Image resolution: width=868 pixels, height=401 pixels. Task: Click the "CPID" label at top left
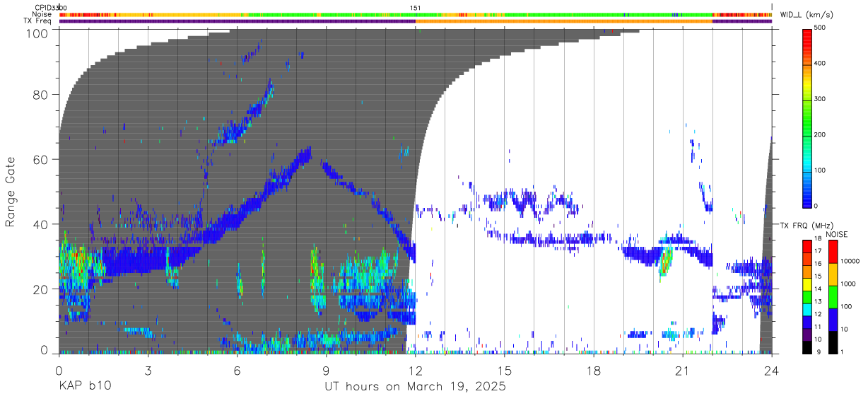[43, 7]
